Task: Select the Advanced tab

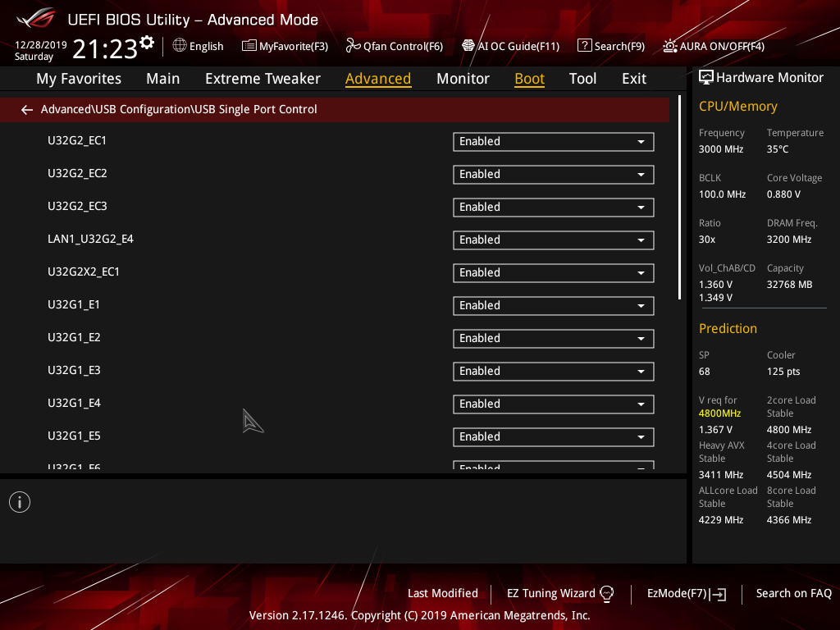Action: [378, 79]
